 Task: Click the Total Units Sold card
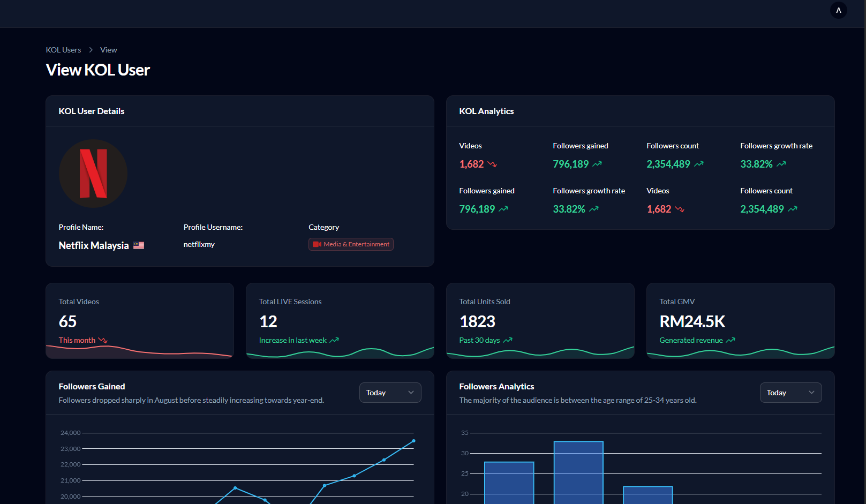point(540,320)
